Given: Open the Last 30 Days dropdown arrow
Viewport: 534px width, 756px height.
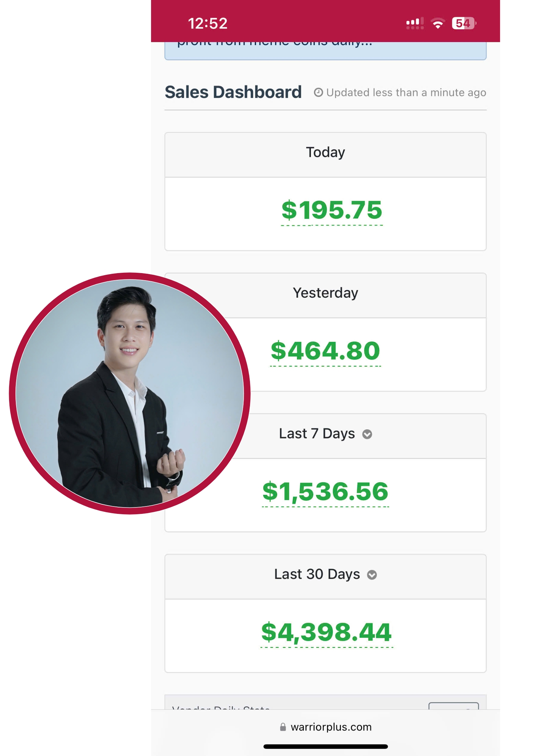Looking at the screenshot, I should 372,575.
